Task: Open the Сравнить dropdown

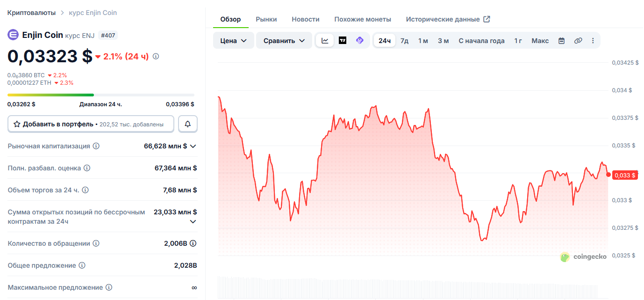Action: pos(284,41)
